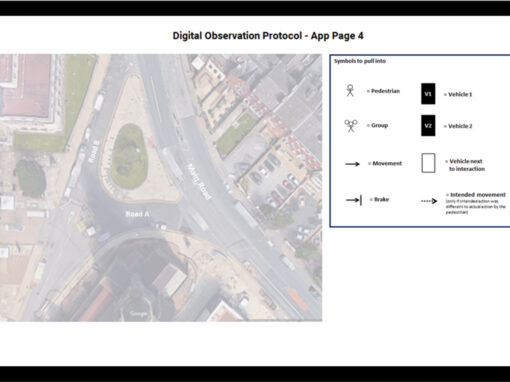Click the green oval traffic island on map
The height and width of the screenshot is (382, 510).
pyautogui.click(x=129, y=156)
